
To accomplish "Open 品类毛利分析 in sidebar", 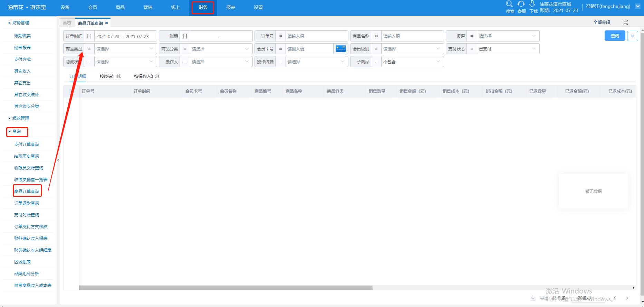I will (x=27, y=273).
